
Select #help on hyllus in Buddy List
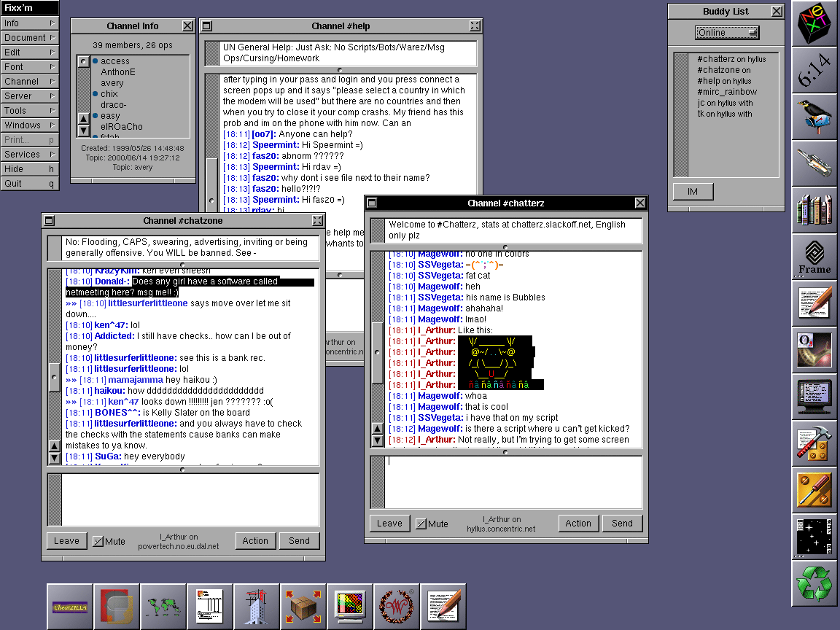click(x=724, y=81)
